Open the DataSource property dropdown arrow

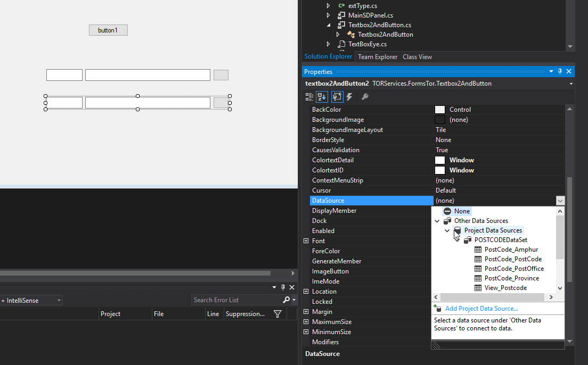(560, 201)
